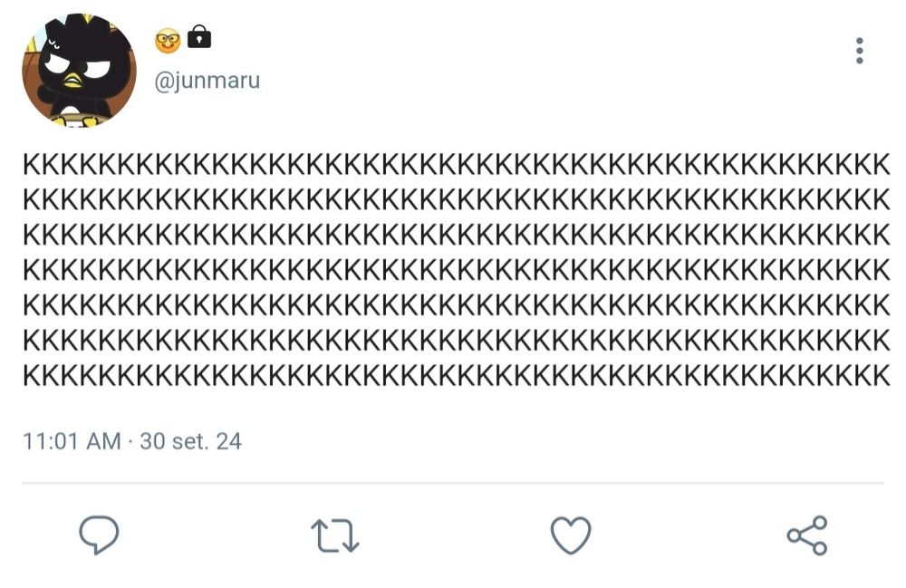The image size is (906, 588).
Task: Click the nerd face emoji display name
Action: coord(168,40)
